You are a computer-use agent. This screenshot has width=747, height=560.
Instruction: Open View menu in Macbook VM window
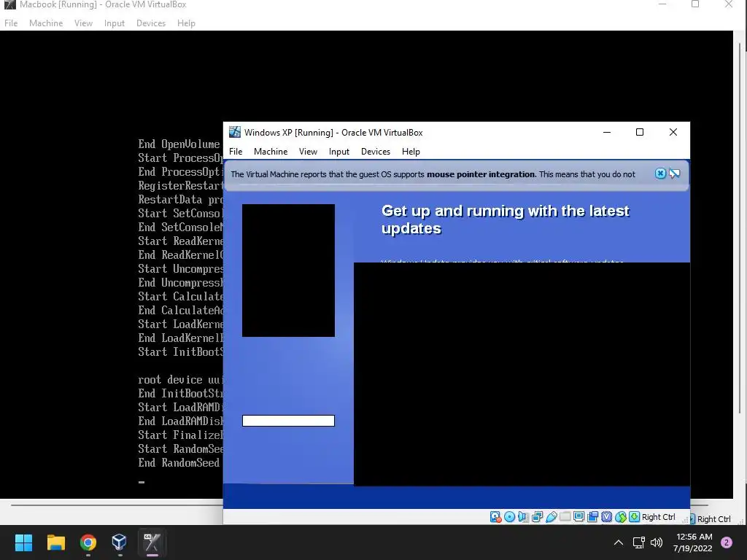[83, 23]
